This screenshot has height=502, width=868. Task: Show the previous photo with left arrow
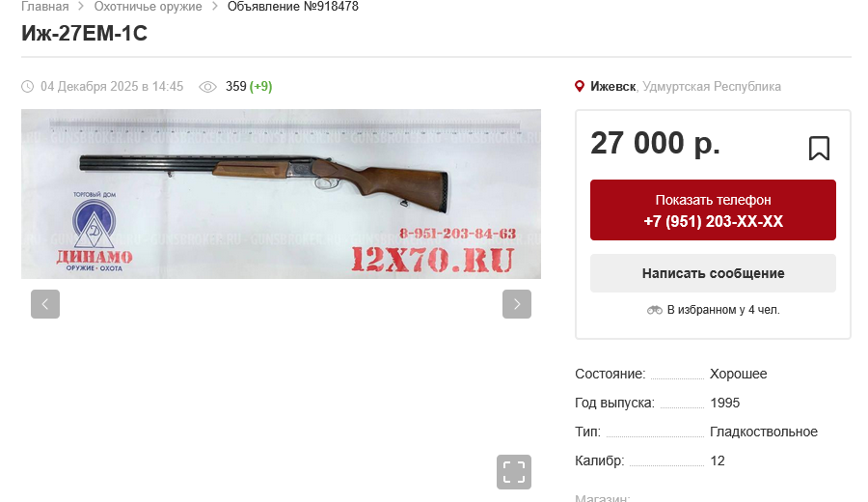(x=45, y=304)
